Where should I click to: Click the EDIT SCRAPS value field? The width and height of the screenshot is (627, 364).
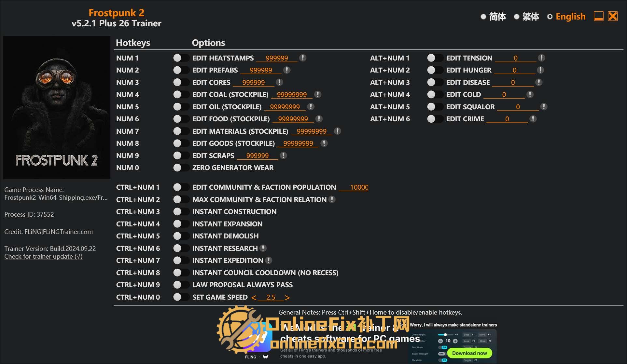(x=258, y=156)
